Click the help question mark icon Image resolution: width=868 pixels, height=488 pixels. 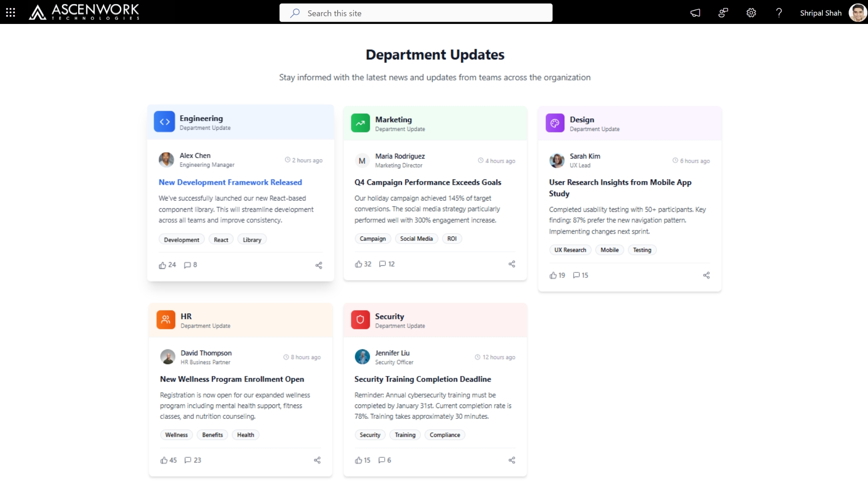point(778,13)
